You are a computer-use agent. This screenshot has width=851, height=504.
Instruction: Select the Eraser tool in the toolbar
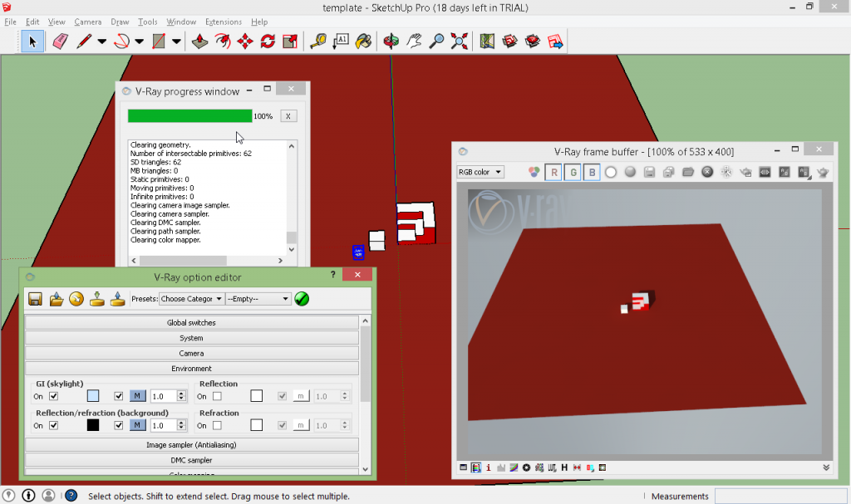tap(59, 41)
